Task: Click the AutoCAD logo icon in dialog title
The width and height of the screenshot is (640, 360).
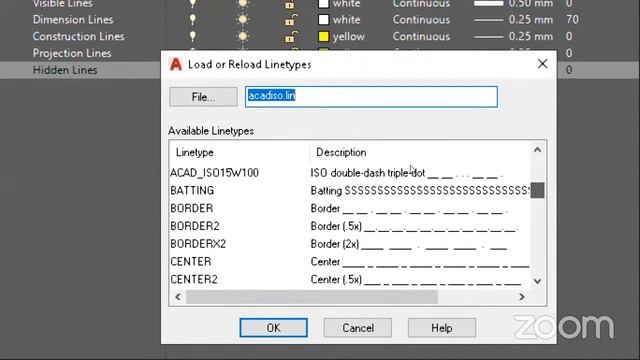Action: (x=176, y=64)
